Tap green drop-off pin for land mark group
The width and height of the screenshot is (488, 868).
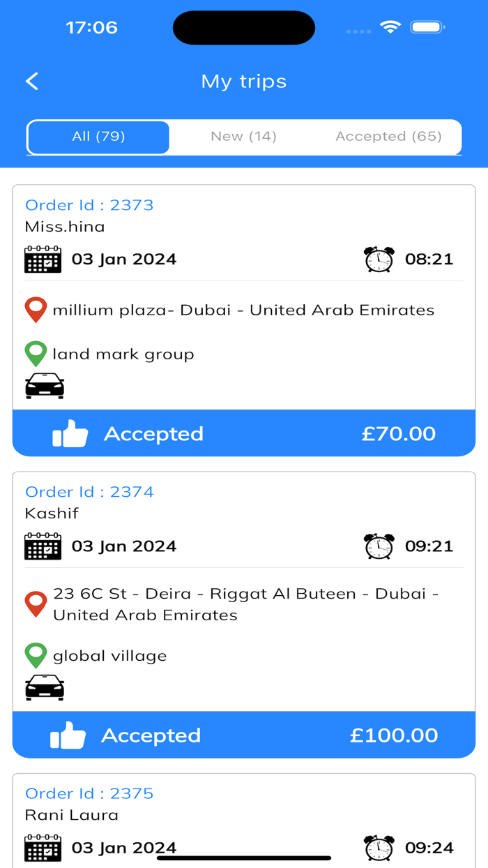pos(36,354)
